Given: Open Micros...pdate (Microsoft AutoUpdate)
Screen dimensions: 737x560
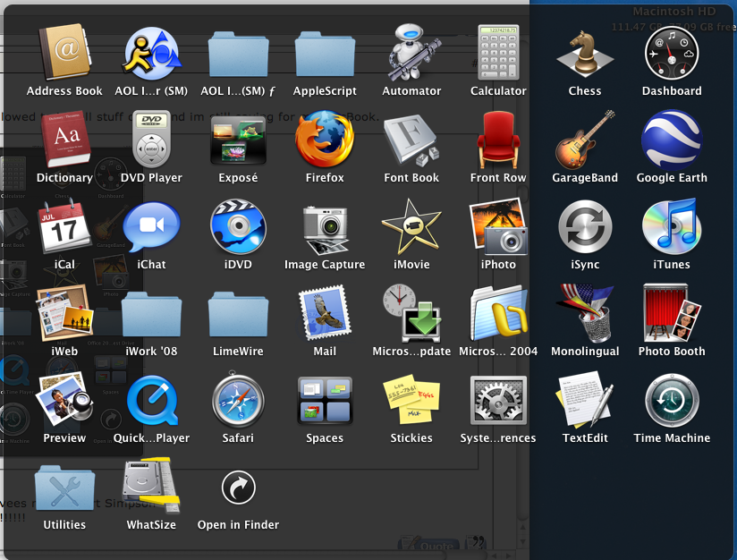Looking at the screenshot, I should pos(411,313).
